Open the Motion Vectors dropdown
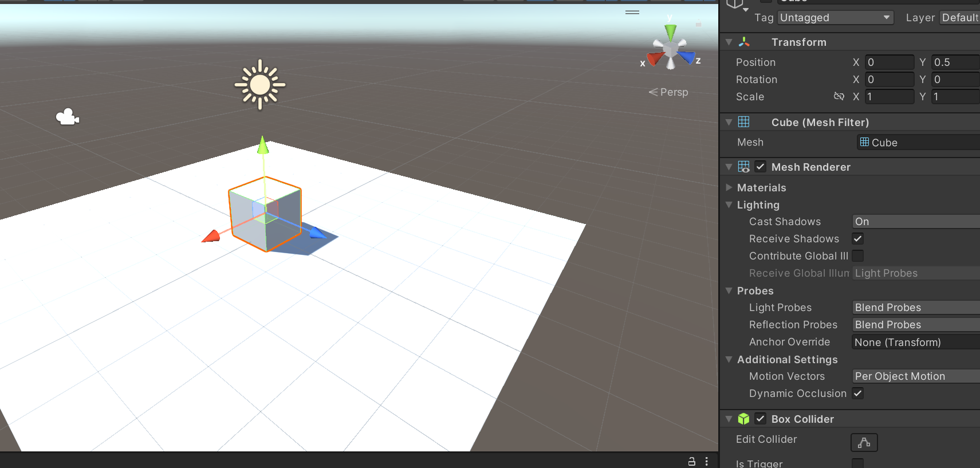 (916, 376)
